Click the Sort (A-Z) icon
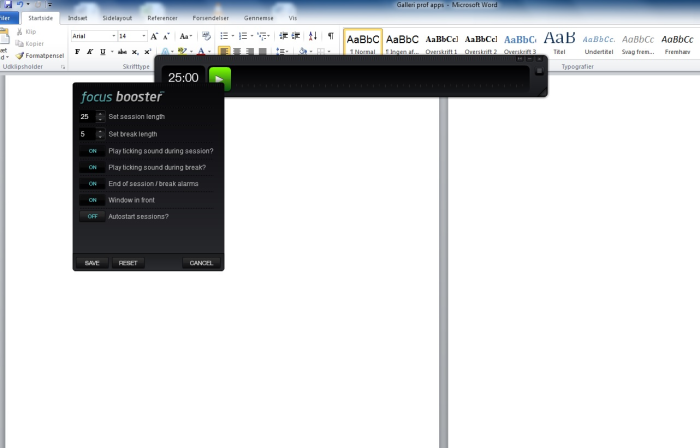700x448 pixels. [x=312, y=36]
